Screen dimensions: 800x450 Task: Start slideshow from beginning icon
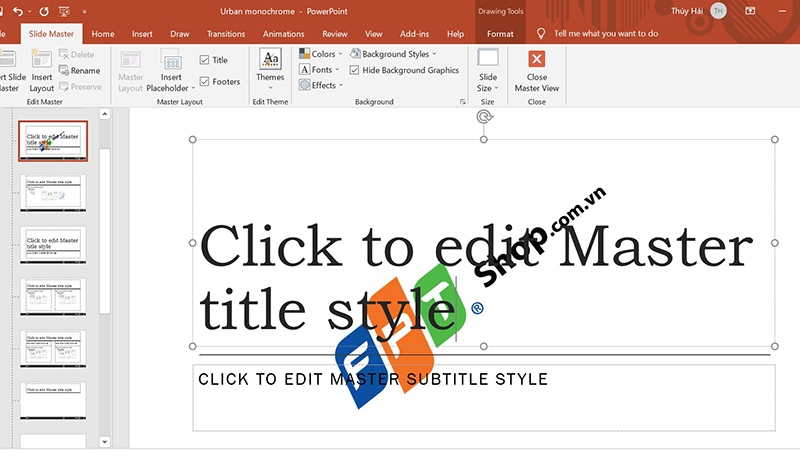click(x=64, y=11)
